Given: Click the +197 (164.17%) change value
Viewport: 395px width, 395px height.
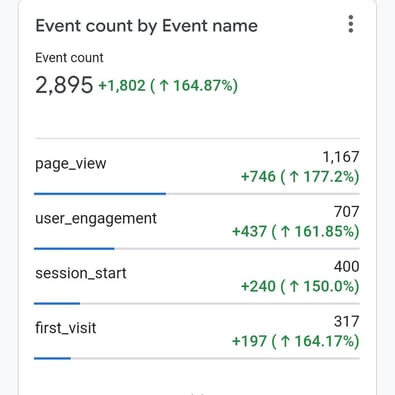Looking at the screenshot, I should pos(296,341).
